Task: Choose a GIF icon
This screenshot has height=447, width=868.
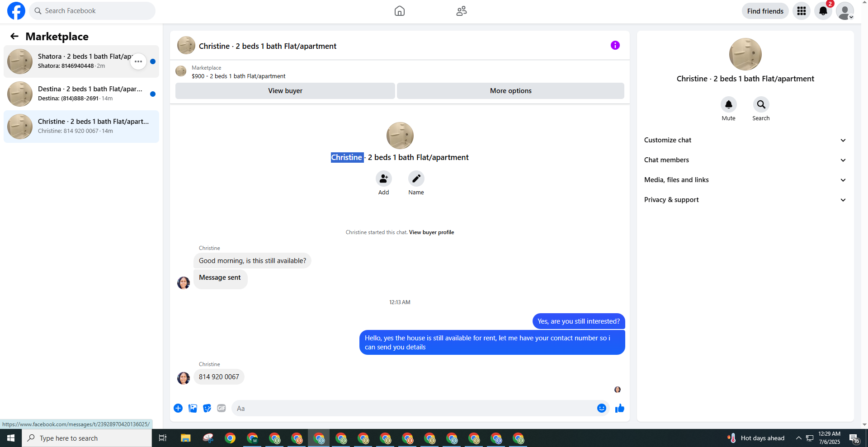Action: click(x=222, y=408)
